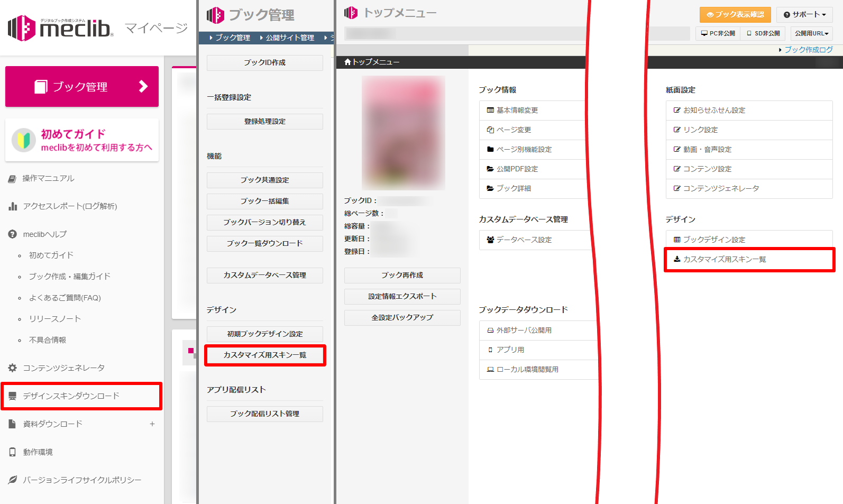Viewport: 843px width, 504px height.
Task: Open the ブック作成ログ link
Action: pos(808,50)
